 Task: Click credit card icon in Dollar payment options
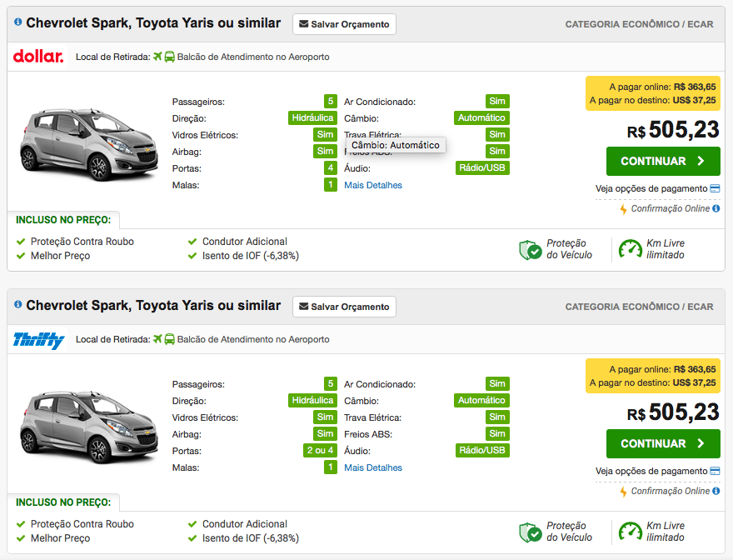pyautogui.click(x=715, y=188)
